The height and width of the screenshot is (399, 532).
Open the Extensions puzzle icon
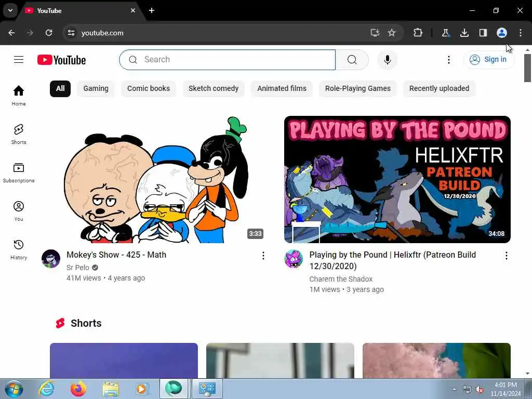418,33
